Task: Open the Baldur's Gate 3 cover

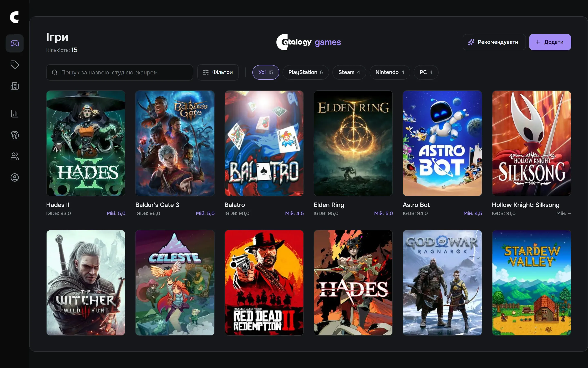Action: coord(175,143)
